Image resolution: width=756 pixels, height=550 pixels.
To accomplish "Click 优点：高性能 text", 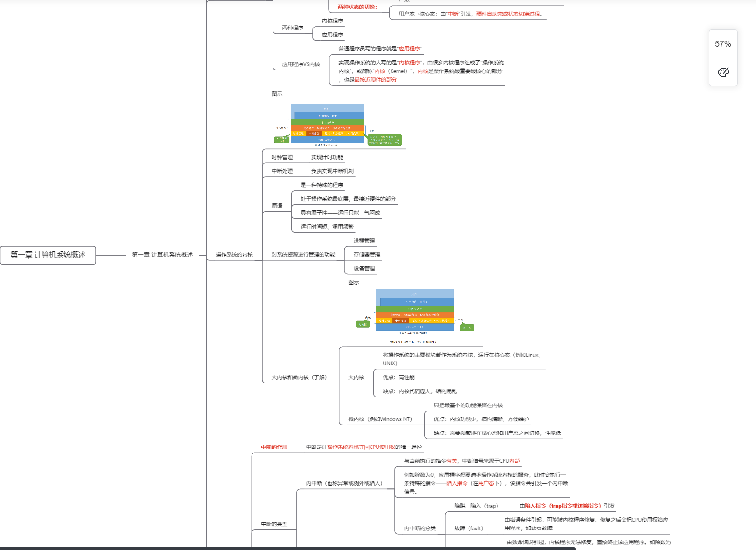I will [x=399, y=377].
